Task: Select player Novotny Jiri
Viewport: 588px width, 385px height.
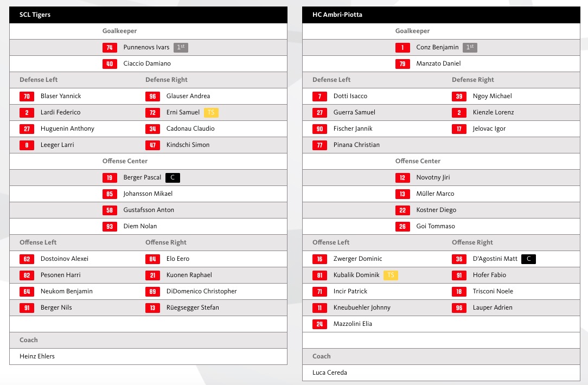Action: (433, 177)
